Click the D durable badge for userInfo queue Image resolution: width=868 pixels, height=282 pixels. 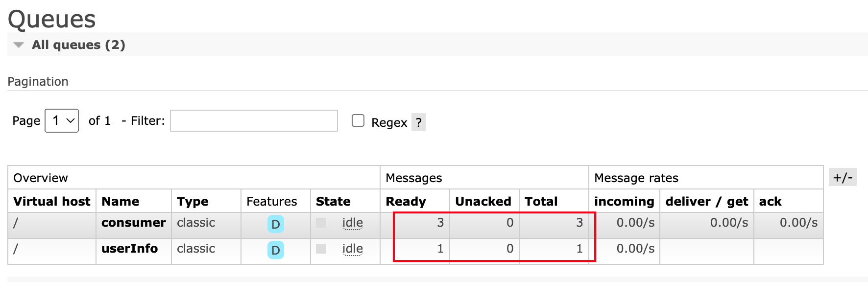275,250
